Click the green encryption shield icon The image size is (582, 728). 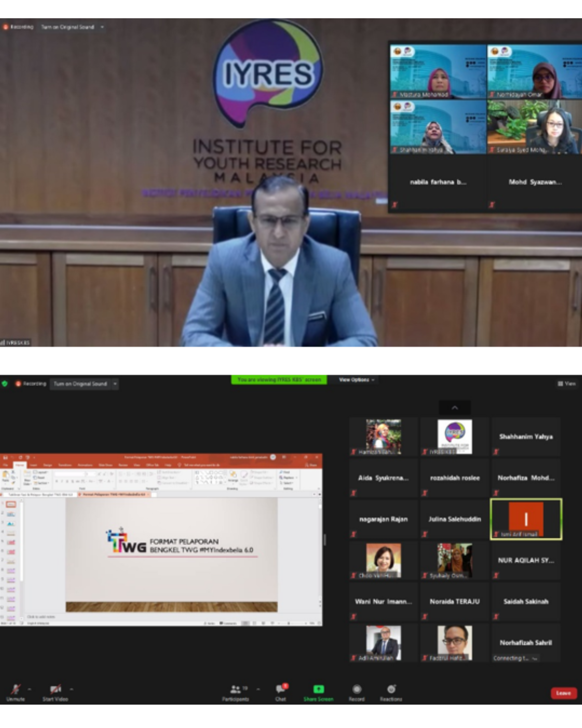(x=5, y=384)
